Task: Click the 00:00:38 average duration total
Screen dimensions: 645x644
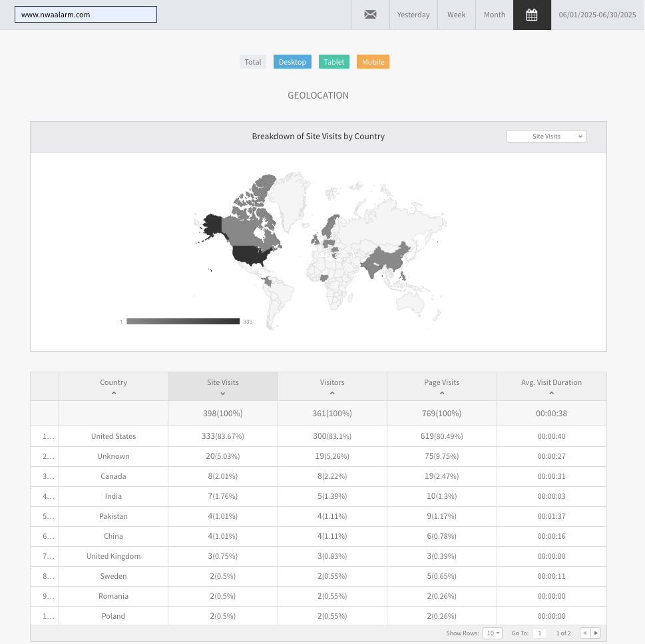Action: point(552,413)
